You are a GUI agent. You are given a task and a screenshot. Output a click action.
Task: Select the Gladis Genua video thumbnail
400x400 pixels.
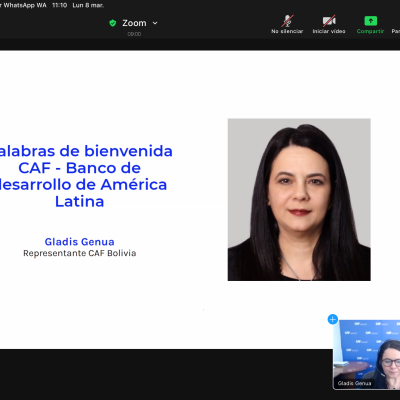point(367,354)
